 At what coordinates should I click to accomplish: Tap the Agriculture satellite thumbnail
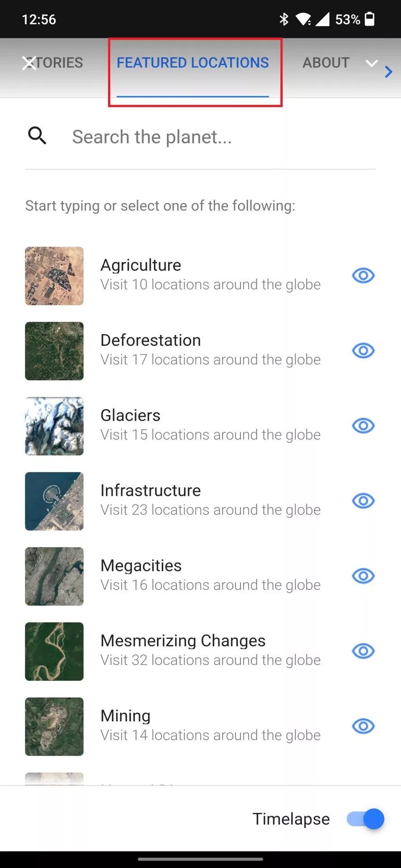(x=54, y=276)
